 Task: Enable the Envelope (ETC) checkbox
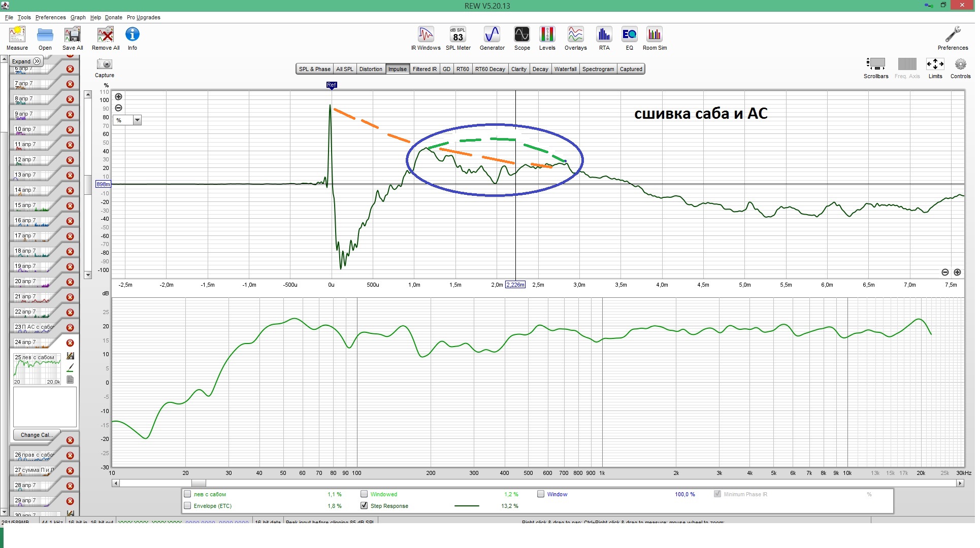187,506
